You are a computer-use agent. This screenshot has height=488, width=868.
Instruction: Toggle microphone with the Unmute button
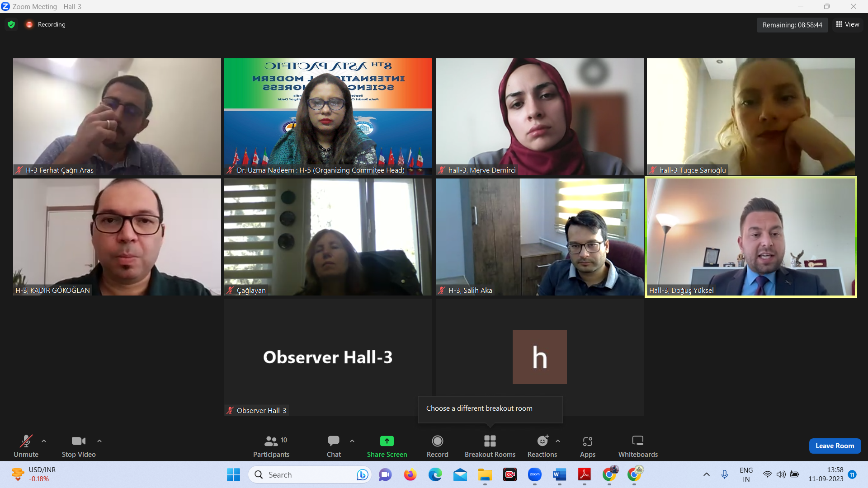tap(26, 441)
